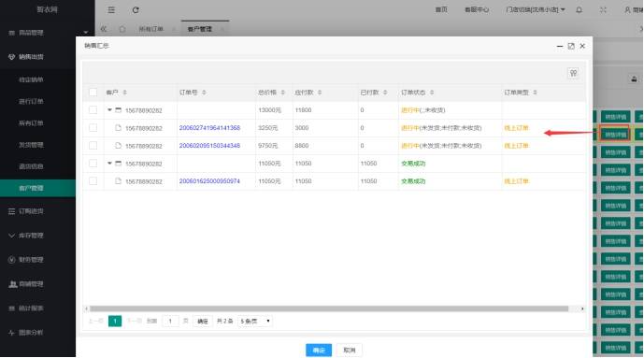Select 所有订单 in the sidebar

click(31, 123)
